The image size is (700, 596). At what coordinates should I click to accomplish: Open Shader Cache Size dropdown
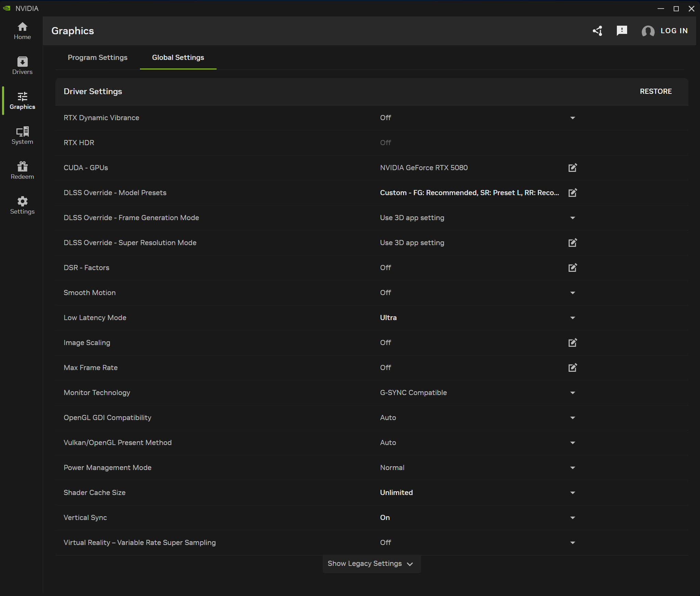[572, 493]
